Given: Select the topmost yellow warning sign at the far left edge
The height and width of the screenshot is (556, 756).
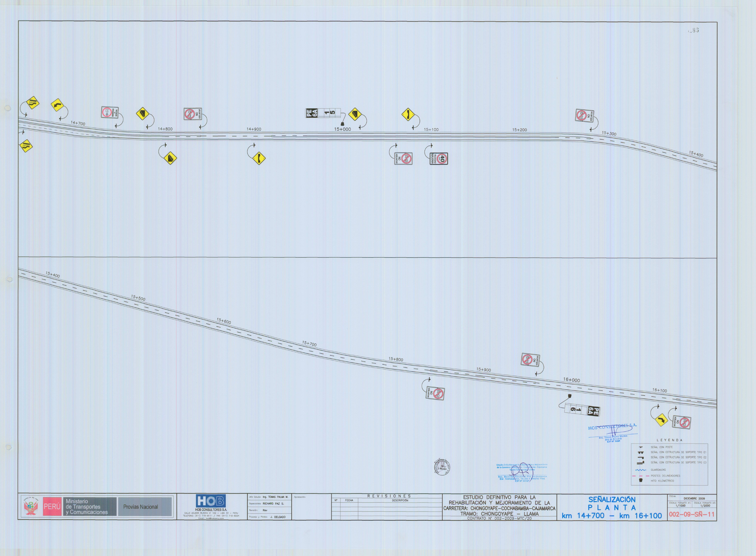Looking at the screenshot, I should [x=33, y=103].
